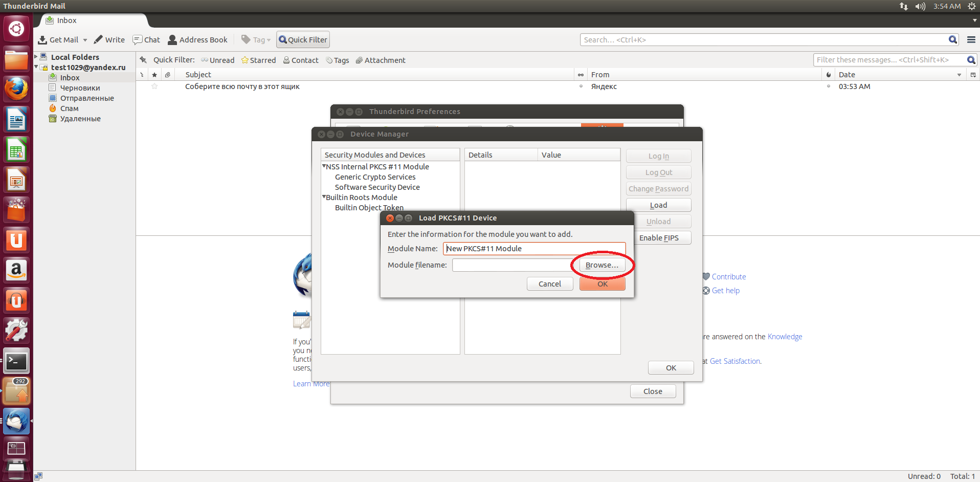Open the Thunderbird hamburger menu
The image size is (980, 482).
pos(971,39)
